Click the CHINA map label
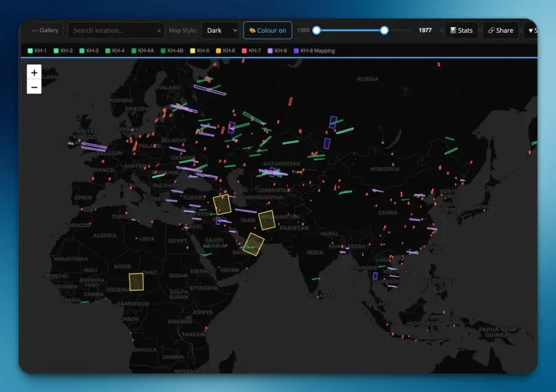The height and width of the screenshot is (392, 556). point(387,212)
